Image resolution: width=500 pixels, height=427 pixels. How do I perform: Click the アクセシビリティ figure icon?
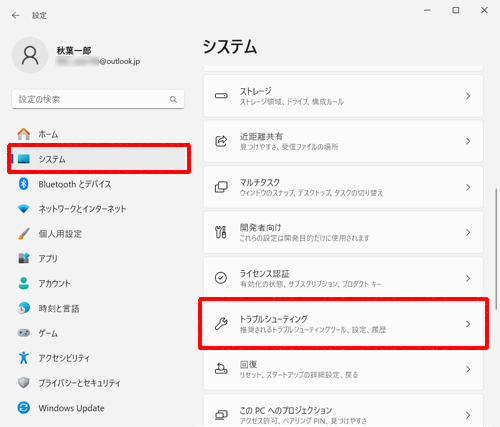coord(24,358)
